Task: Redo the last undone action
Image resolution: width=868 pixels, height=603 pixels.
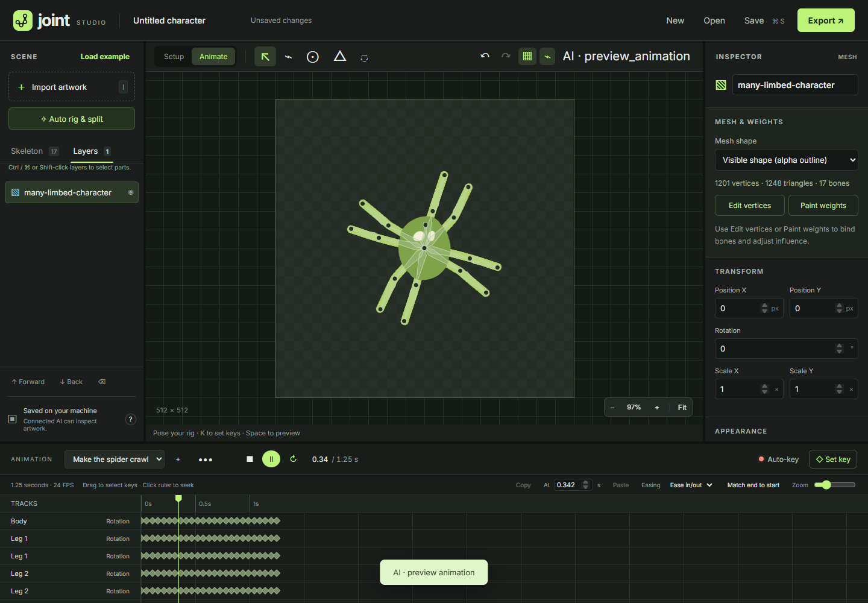Action: [x=506, y=56]
